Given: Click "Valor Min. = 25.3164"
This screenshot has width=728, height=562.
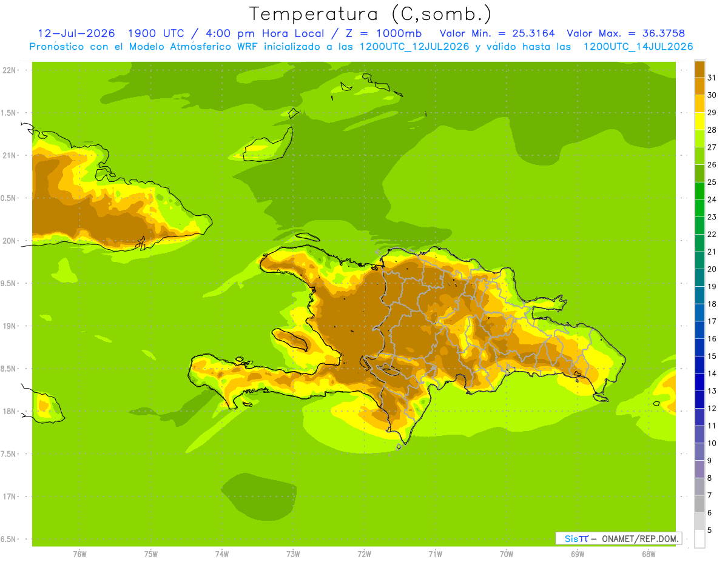Looking at the screenshot, I should pos(497,33).
